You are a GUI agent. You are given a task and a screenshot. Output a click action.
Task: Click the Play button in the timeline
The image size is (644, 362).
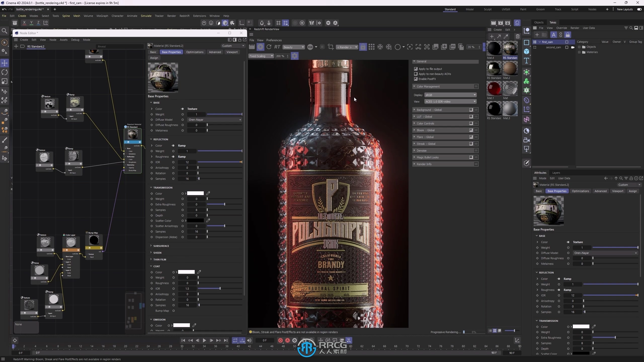click(x=204, y=340)
